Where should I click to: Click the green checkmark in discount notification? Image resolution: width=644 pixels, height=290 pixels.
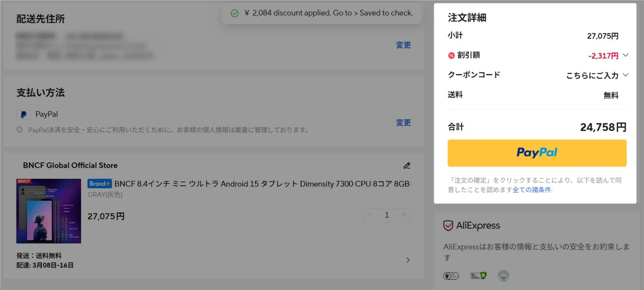tap(235, 13)
